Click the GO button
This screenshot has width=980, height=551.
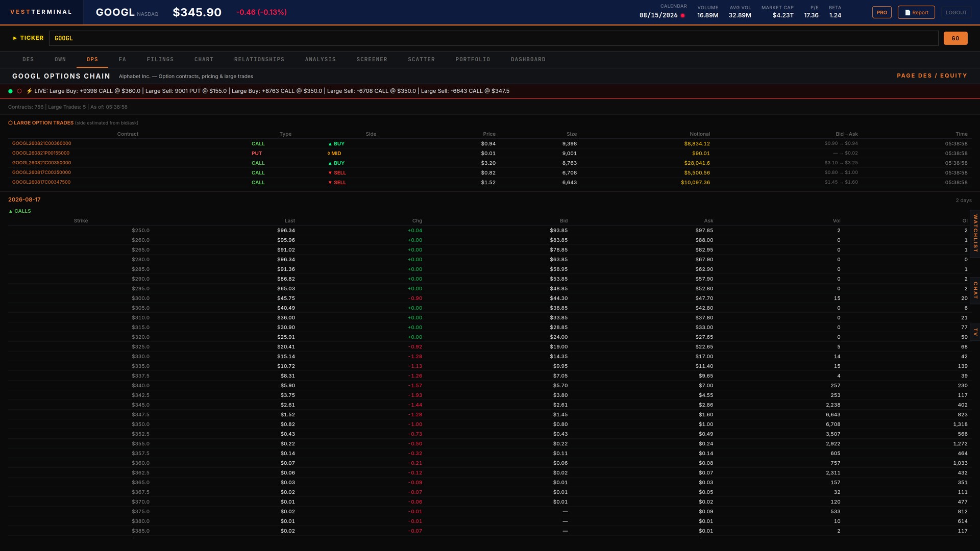955,38
